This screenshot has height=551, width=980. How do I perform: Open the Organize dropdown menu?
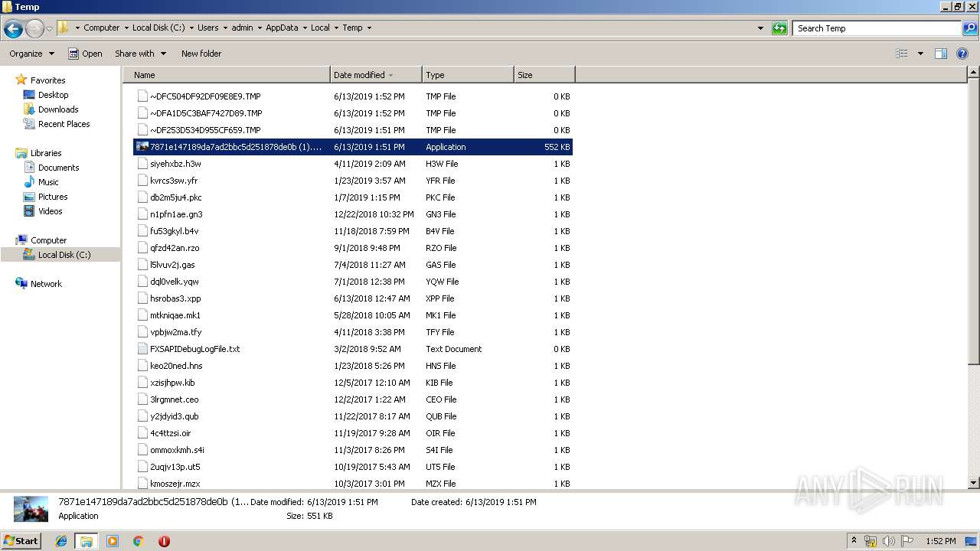[x=32, y=54]
